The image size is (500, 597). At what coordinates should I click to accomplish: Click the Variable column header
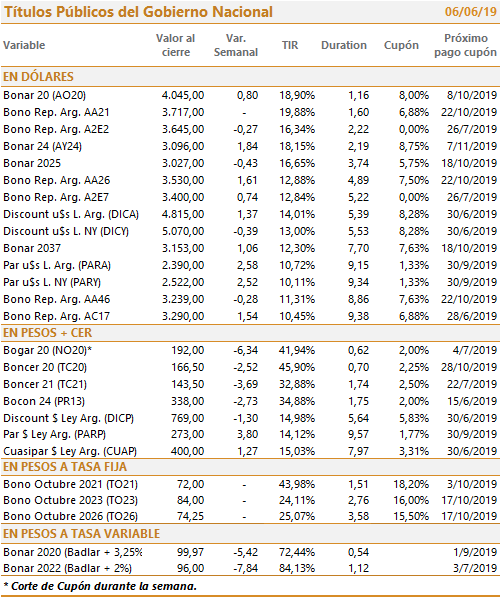[x=24, y=45]
